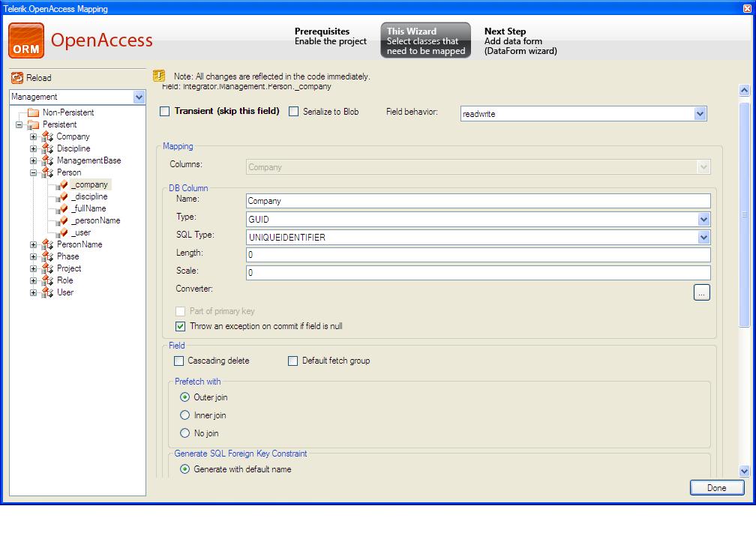Click the _company field icon
The height and width of the screenshot is (542, 756).
[x=61, y=185]
